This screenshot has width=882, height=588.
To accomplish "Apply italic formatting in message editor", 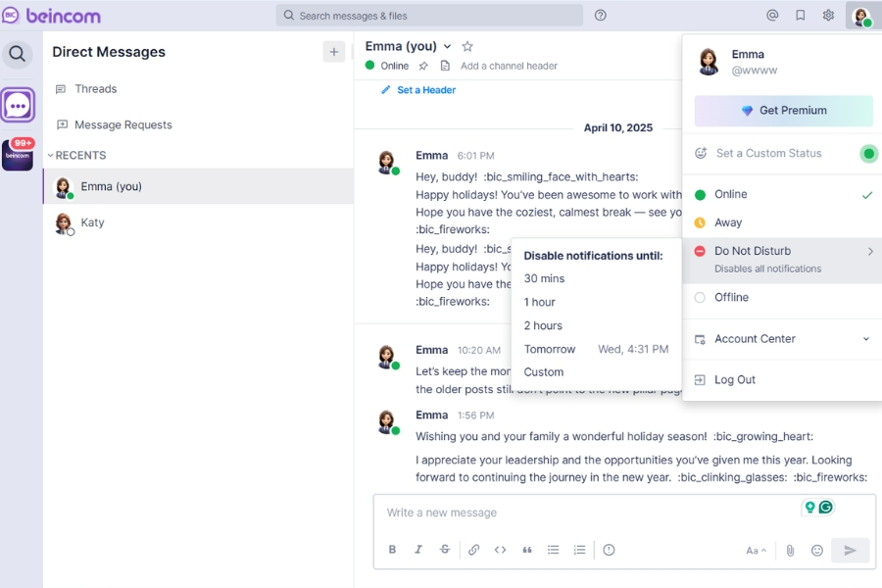I will 417,550.
